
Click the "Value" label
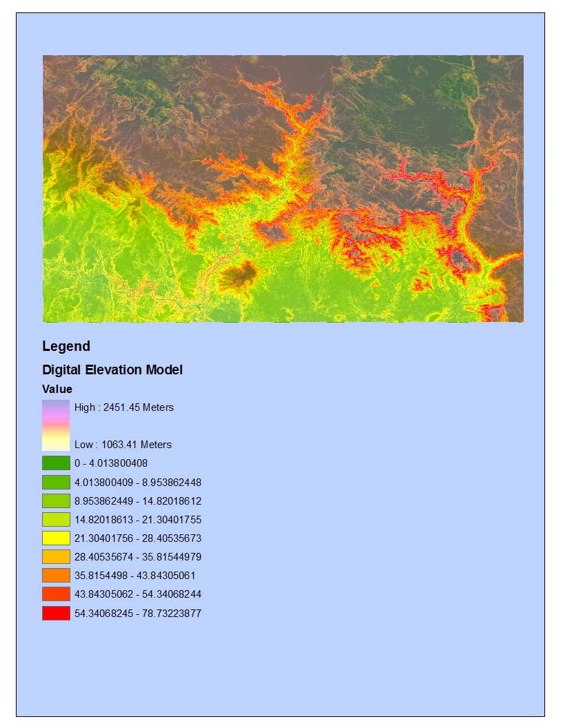tap(57, 388)
